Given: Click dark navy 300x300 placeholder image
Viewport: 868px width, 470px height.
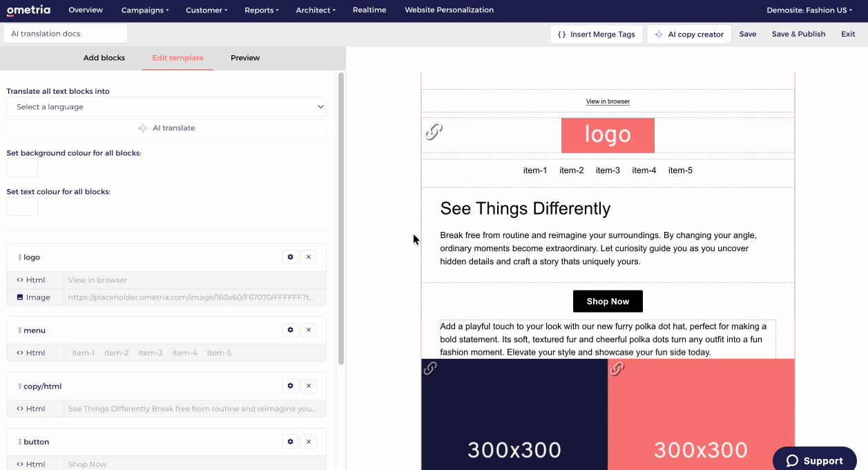Looking at the screenshot, I should 514,414.
